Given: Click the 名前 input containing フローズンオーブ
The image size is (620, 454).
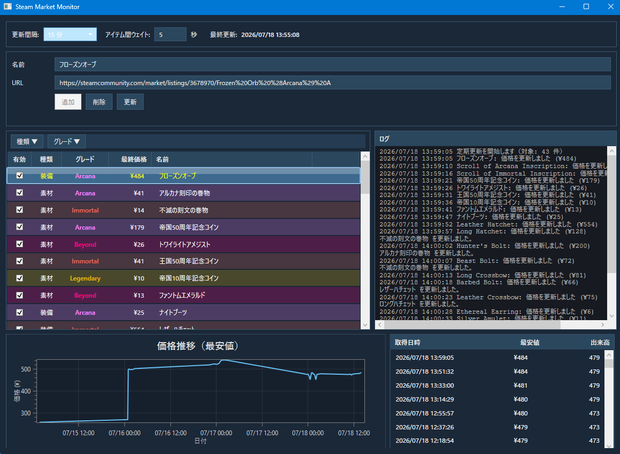Looking at the screenshot, I should tap(333, 64).
